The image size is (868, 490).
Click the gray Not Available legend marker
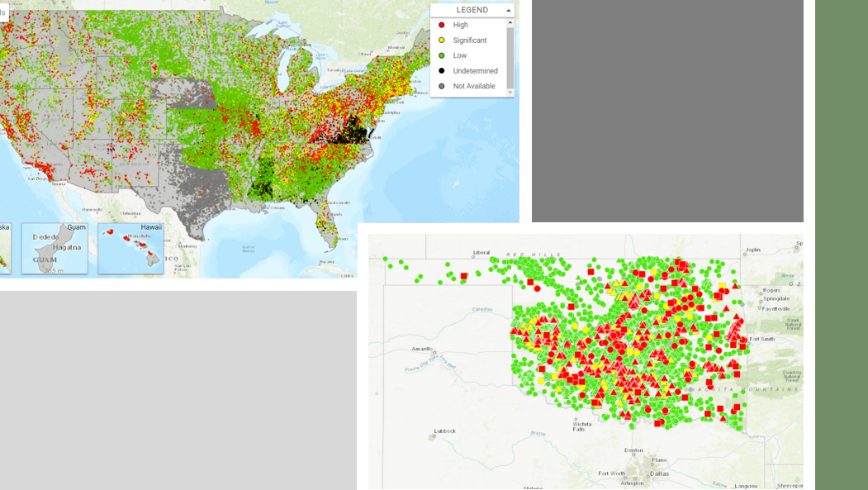(442, 86)
